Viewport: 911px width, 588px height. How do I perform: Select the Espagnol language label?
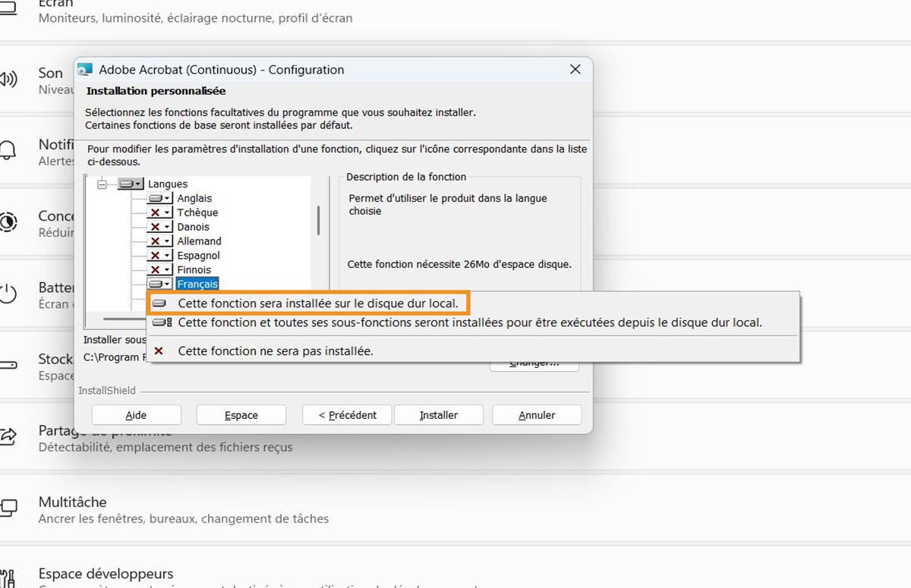[198, 256]
